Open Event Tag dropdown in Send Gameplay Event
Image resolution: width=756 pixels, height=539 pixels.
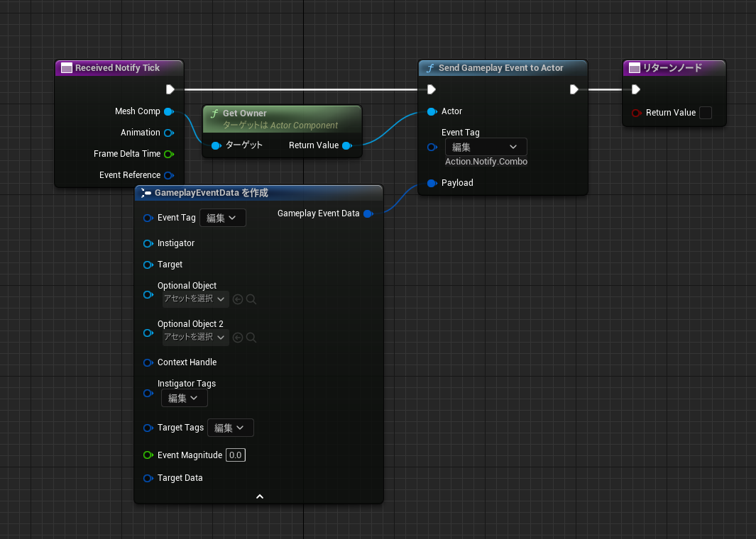point(486,147)
